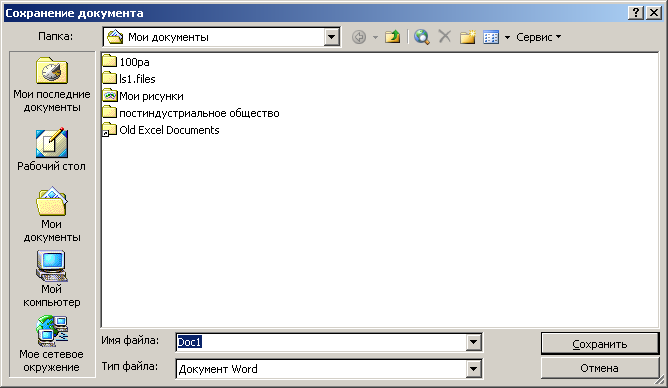The width and height of the screenshot is (668, 388).
Task: Open Мои последние документы in sidebar
Action: (x=52, y=85)
